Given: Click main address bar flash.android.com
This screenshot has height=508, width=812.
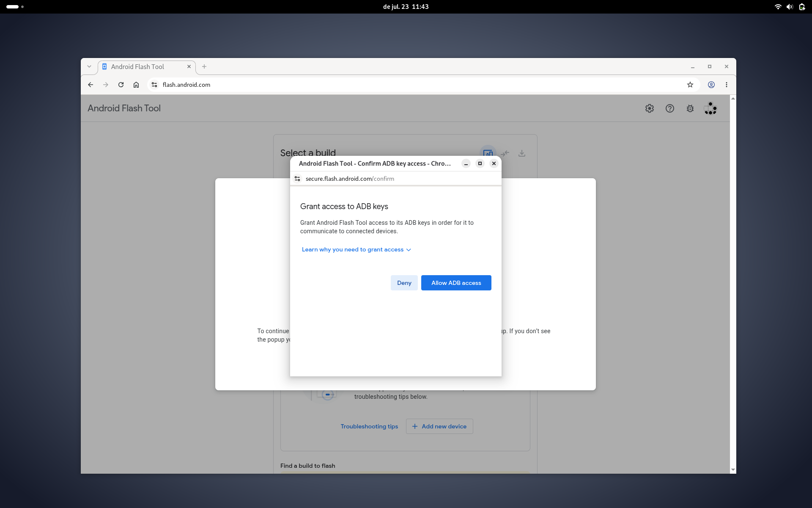Looking at the screenshot, I should click(423, 85).
